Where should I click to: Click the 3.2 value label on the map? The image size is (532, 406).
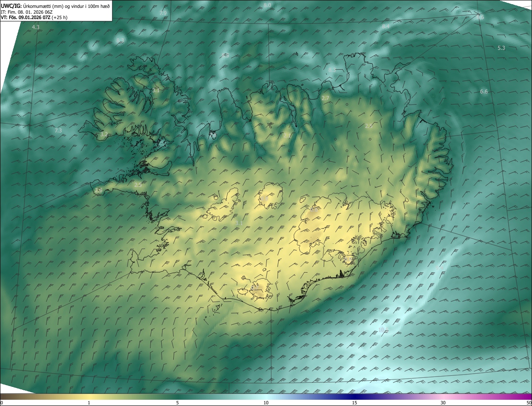pyautogui.click(x=104, y=135)
